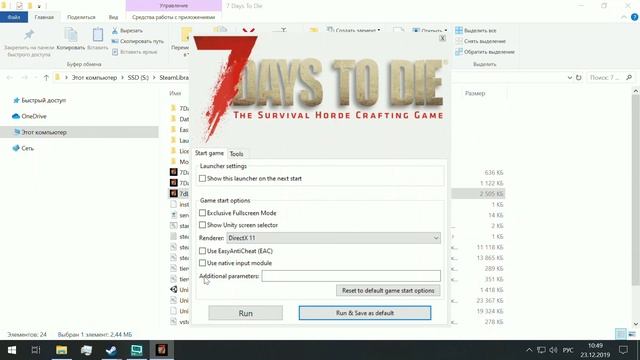Click SSD (S:) in address breadcrumb
The width and height of the screenshot is (640, 360).
[x=138, y=78]
